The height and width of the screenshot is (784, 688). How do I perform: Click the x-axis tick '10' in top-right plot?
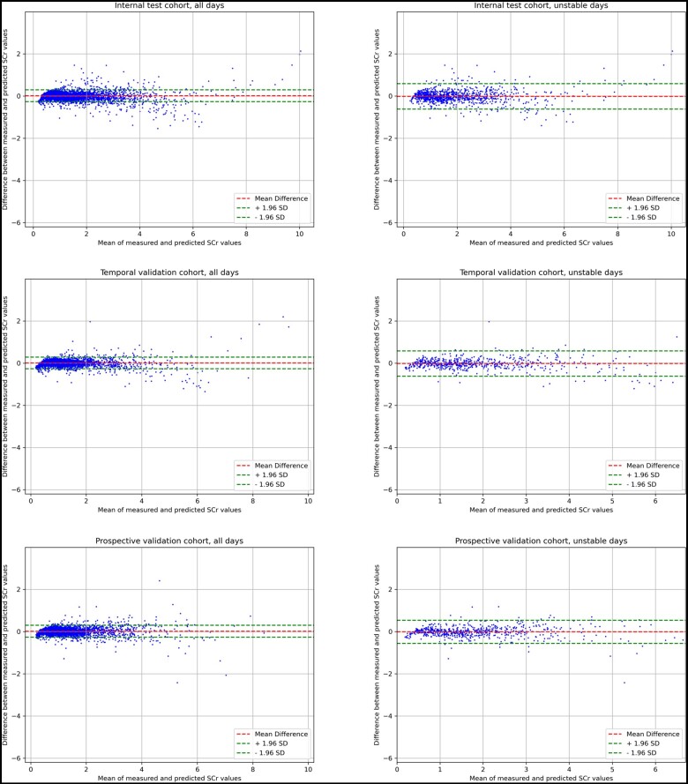coord(671,232)
